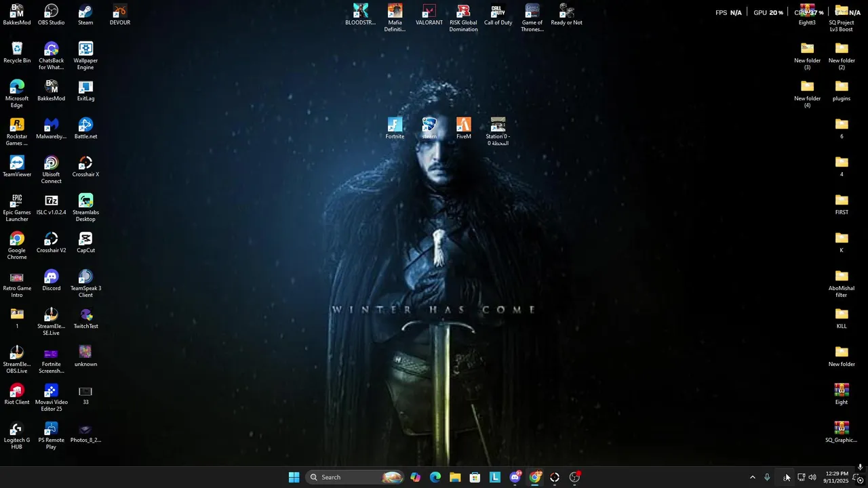Select the Eight WinRAR archive
Image resolution: width=868 pixels, height=488 pixels.
(x=842, y=394)
